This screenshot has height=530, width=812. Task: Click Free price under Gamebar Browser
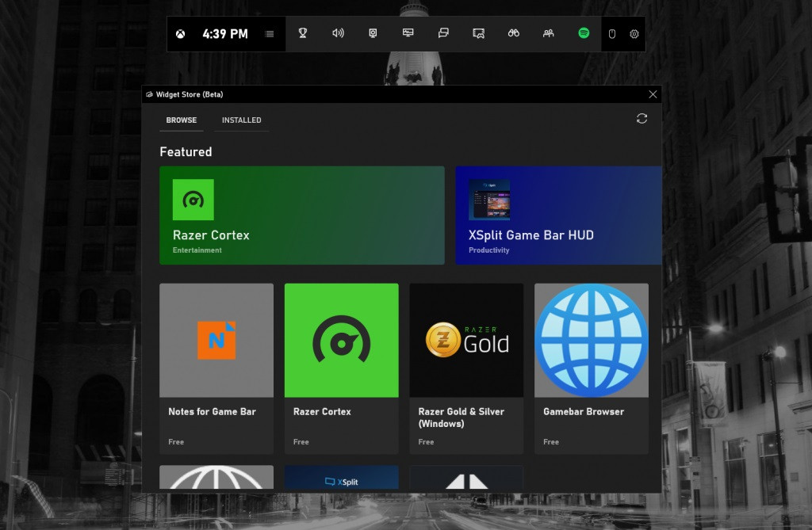(x=551, y=441)
